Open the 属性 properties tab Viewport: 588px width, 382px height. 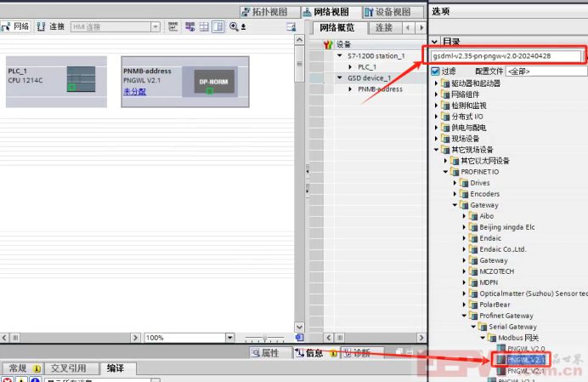click(270, 353)
